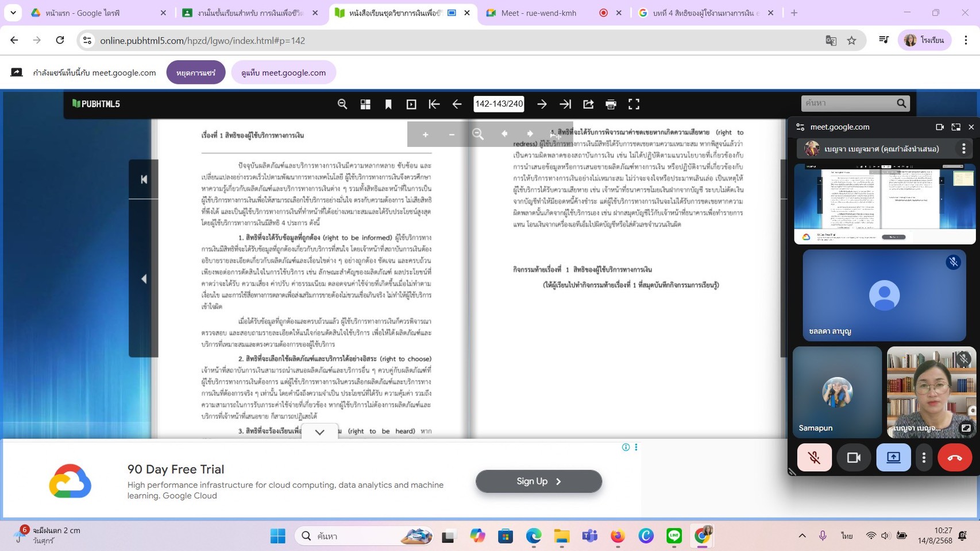
Task: Click the zoom out magnifier in PubHTML5 toolbar
Action: point(342,104)
